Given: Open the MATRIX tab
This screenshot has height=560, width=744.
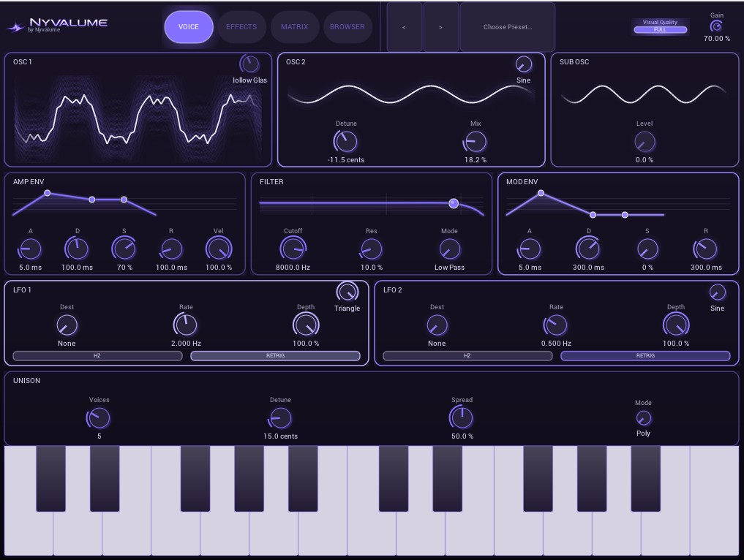Looking at the screenshot, I should (x=295, y=27).
